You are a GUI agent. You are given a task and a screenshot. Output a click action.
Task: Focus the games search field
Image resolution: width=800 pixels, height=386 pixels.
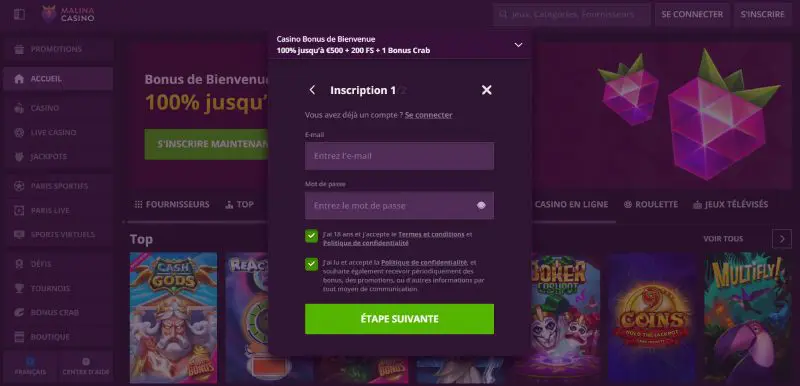[571, 15]
